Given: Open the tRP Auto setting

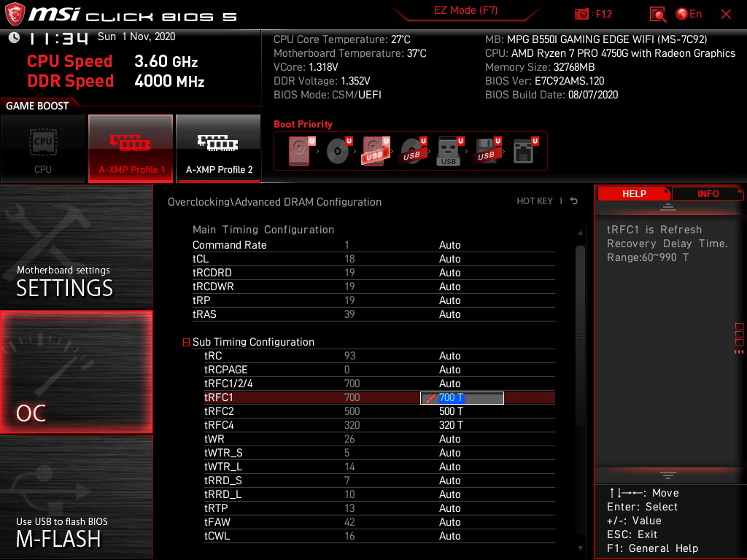Looking at the screenshot, I should pos(449,300).
